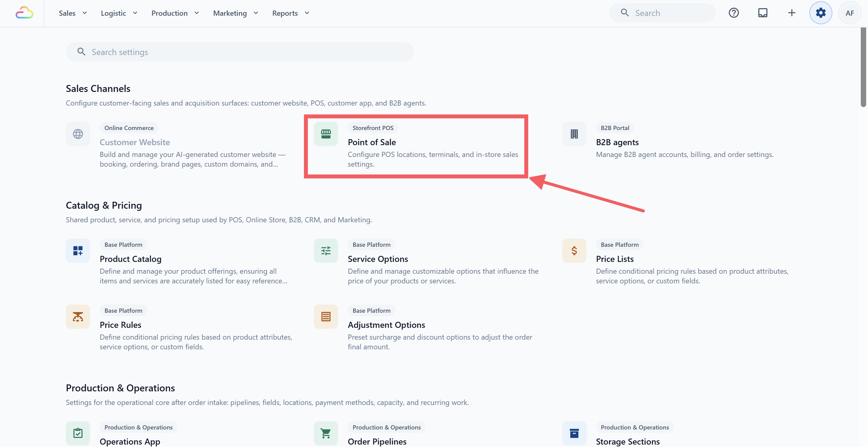Click the Adjustment Options receipt icon
The width and height of the screenshot is (868, 447).
pyautogui.click(x=326, y=316)
